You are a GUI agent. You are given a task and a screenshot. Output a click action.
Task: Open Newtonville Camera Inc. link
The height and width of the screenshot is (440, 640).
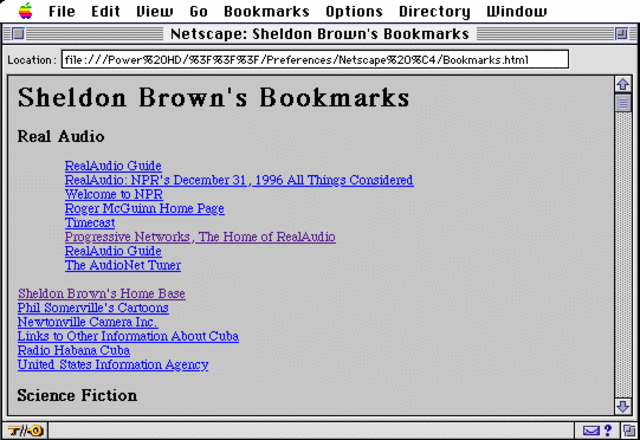[x=88, y=322]
